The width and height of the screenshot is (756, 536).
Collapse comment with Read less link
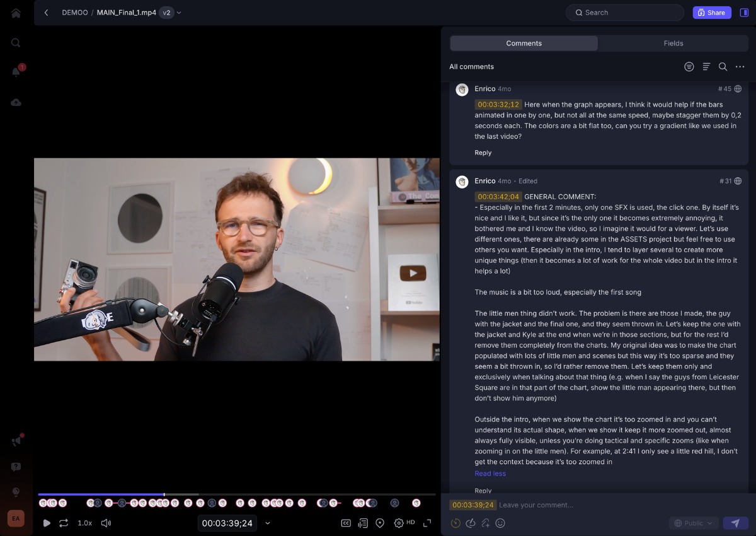pyautogui.click(x=490, y=474)
